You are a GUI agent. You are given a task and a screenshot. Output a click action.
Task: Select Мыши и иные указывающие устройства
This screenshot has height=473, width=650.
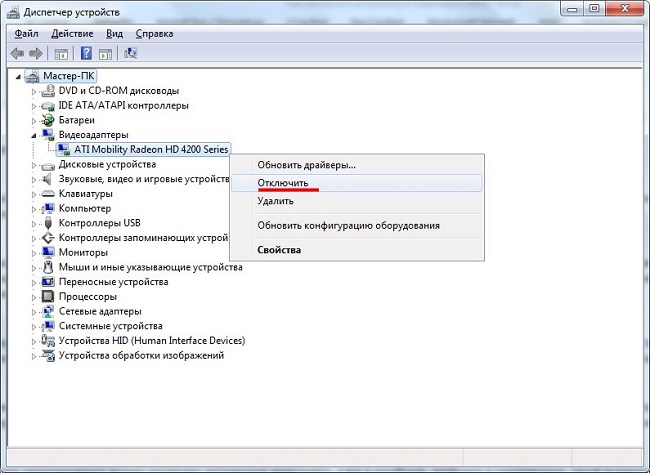coord(150,267)
